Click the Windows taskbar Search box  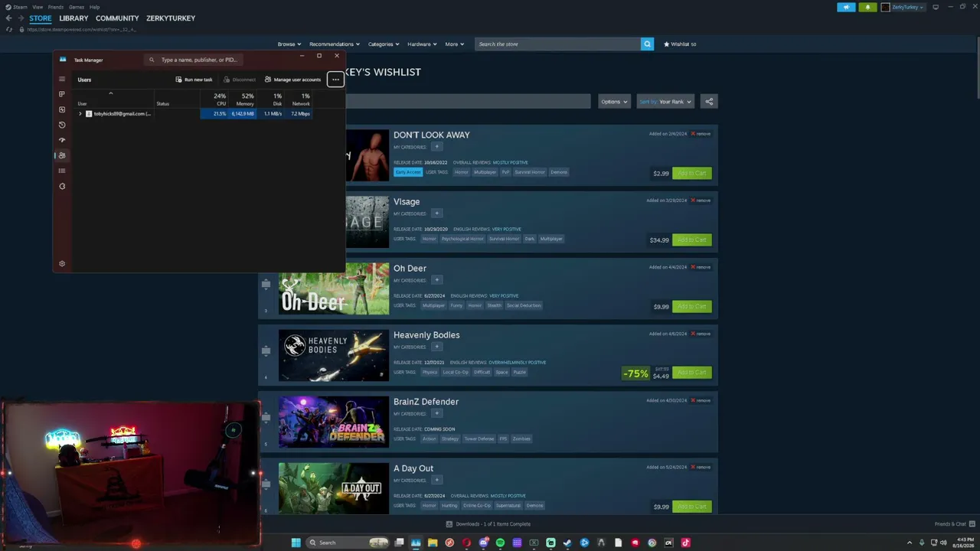click(348, 543)
